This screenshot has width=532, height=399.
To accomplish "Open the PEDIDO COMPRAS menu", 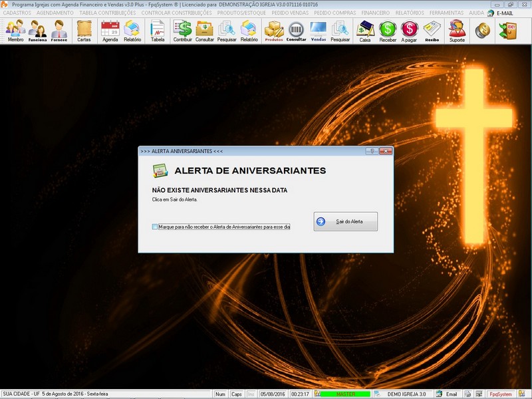I will click(x=335, y=13).
